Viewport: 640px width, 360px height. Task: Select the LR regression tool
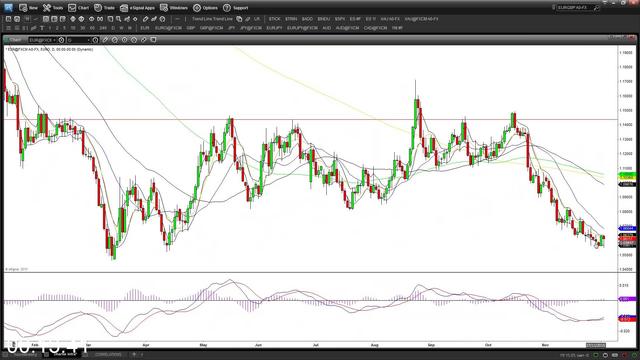tap(256, 19)
